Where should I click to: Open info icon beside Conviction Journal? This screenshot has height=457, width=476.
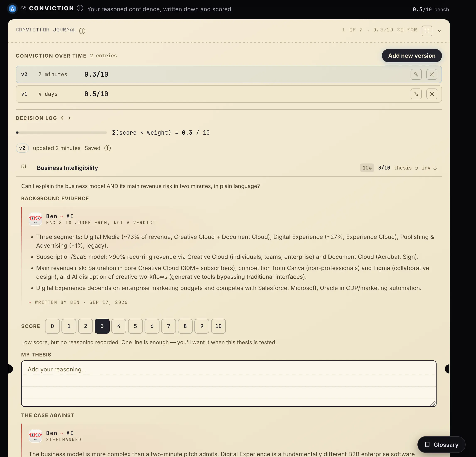[82, 31]
